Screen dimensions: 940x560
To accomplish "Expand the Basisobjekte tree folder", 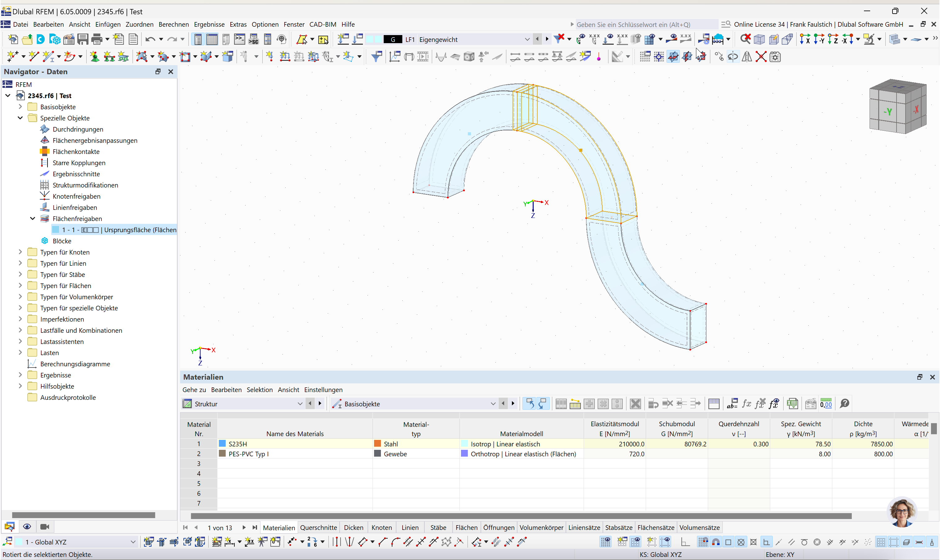I will click(20, 107).
